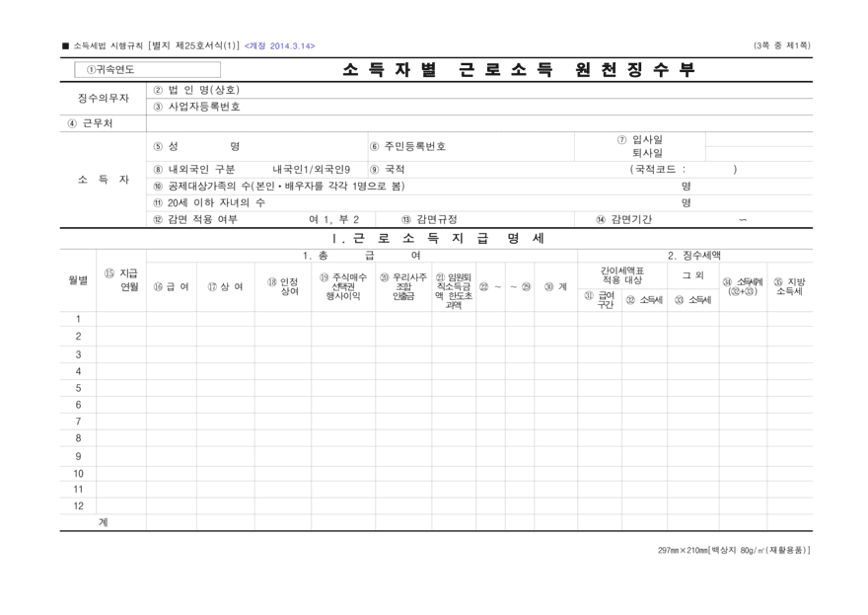Image resolution: width=868 pixels, height=615 pixels.
Task: Click the ㉝ 소득세 header
Action: pos(692,300)
